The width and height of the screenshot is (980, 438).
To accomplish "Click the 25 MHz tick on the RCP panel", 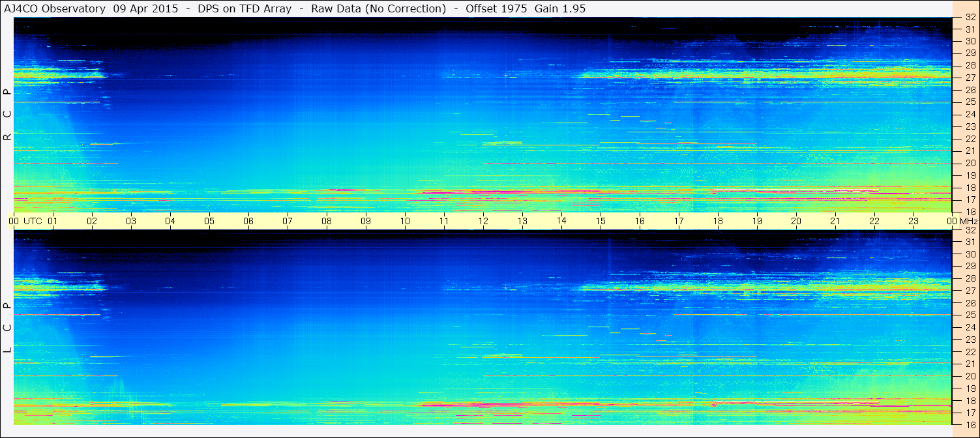I will (970, 102).
